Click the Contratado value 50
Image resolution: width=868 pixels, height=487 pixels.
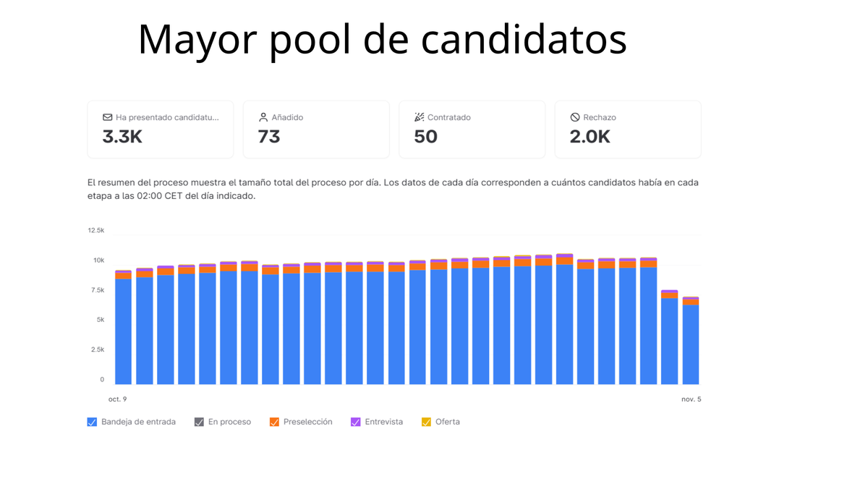point(425,137)
